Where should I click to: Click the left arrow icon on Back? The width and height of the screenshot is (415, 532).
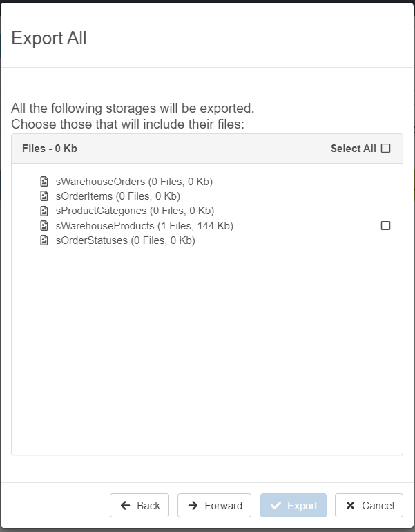click(x=126, y=506)
